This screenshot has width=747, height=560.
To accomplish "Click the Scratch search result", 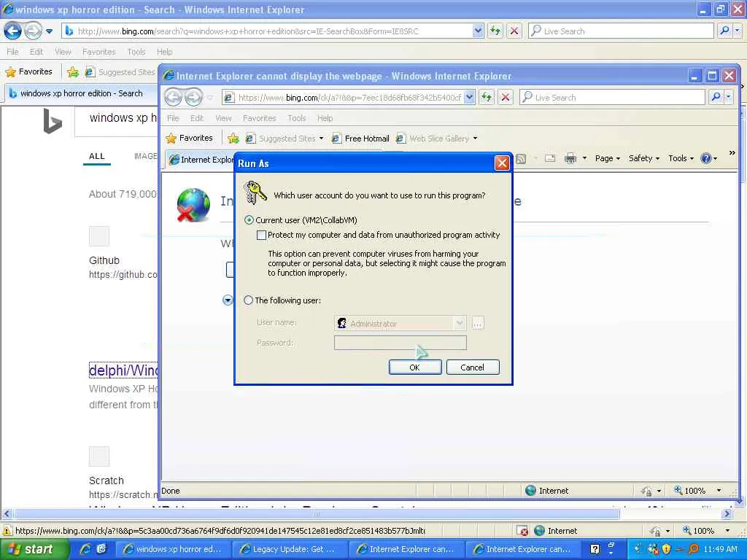I will tap(107, 481).
